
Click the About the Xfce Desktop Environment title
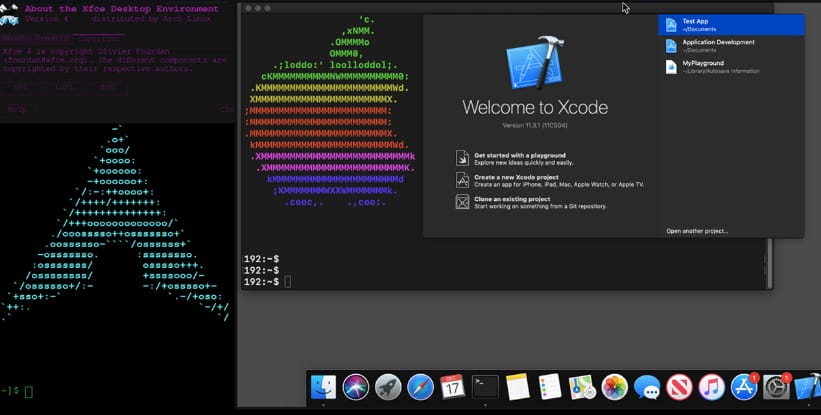pos(122,9)
